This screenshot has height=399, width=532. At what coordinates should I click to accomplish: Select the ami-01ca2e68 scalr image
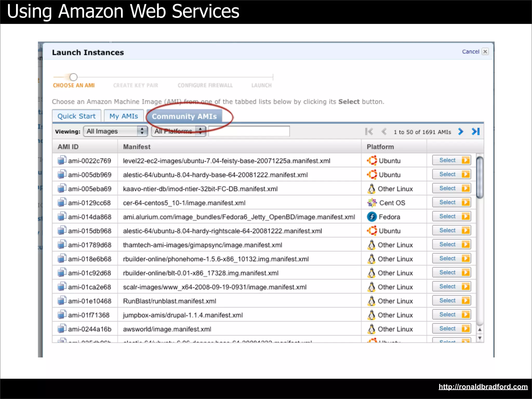[x=451, y=286]
